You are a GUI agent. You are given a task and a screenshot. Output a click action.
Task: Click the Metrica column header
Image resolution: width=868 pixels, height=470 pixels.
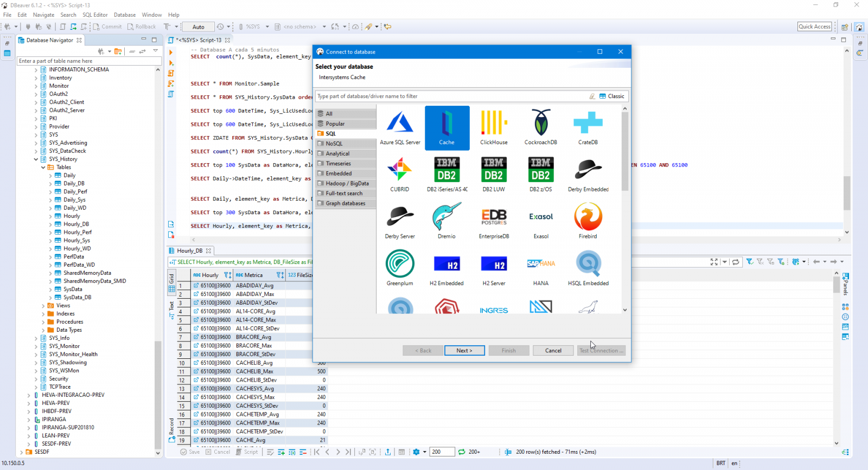pos(259,275)
